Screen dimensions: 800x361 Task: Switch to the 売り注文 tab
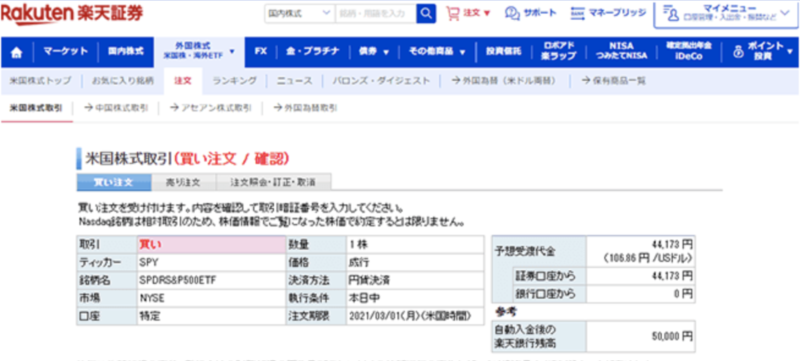184,182
